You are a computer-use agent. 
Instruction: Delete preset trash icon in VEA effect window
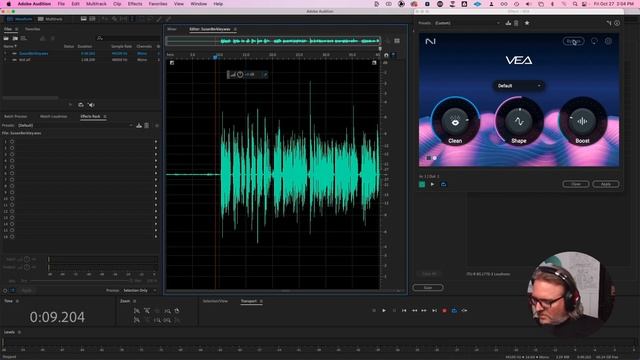click(516, 23)
